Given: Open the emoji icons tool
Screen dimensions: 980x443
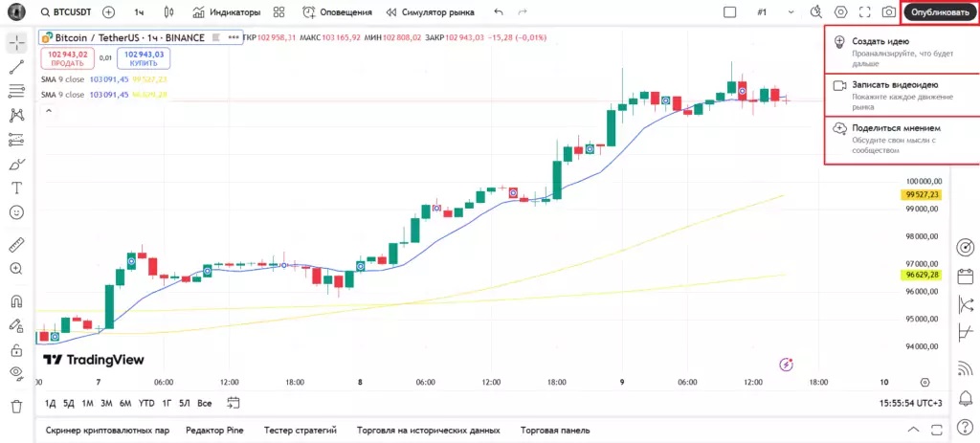Looking at the screenshot, I should [x=17, y=212].
